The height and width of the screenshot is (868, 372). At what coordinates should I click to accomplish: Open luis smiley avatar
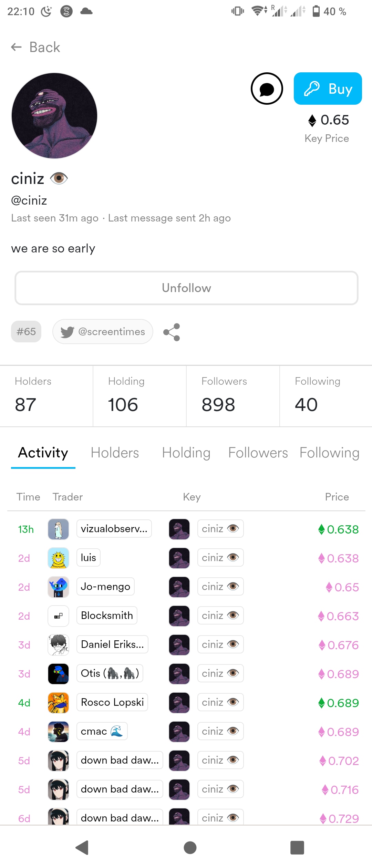pyautogui.click(x=58, y=558)
